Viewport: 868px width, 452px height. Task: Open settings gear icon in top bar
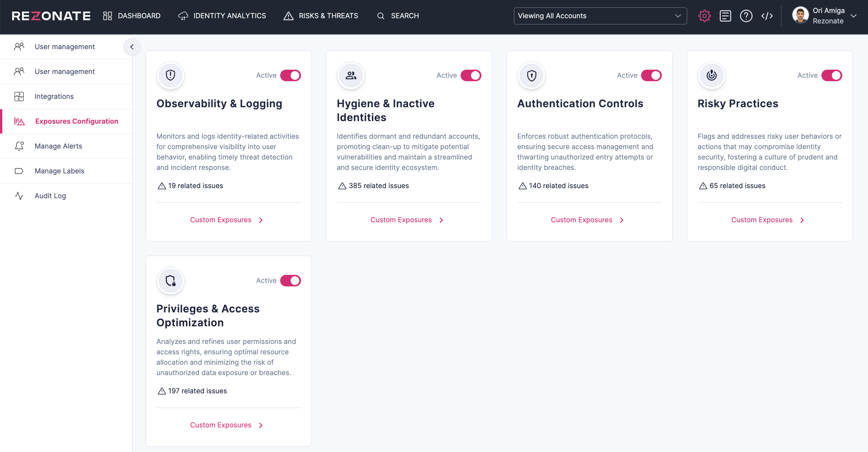(704, 16)
